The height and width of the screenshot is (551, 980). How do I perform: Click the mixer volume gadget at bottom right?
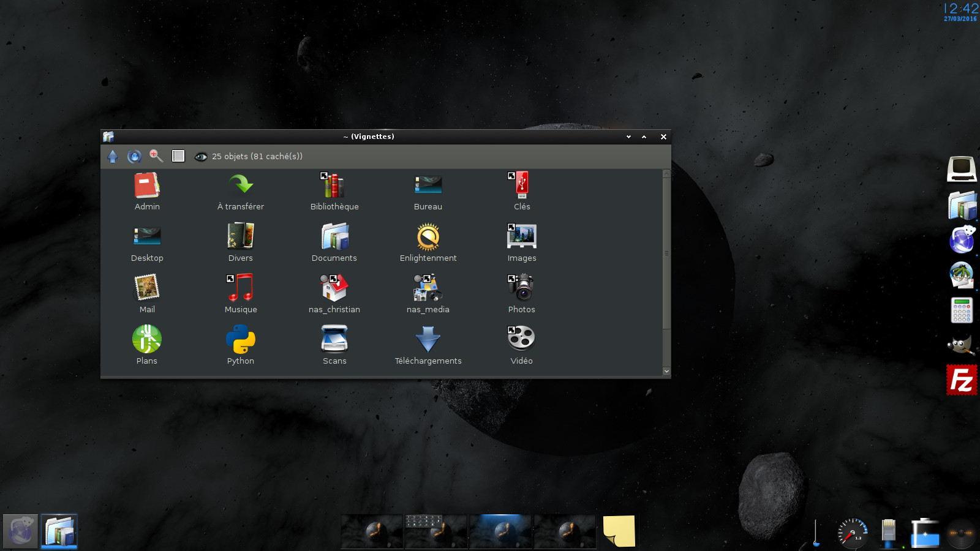[961, 533]
